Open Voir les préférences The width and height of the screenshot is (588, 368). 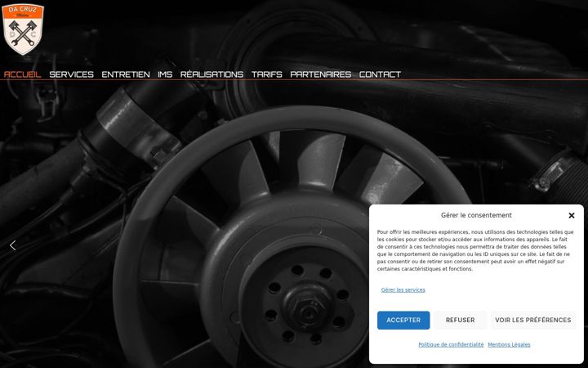click(532, 320)
